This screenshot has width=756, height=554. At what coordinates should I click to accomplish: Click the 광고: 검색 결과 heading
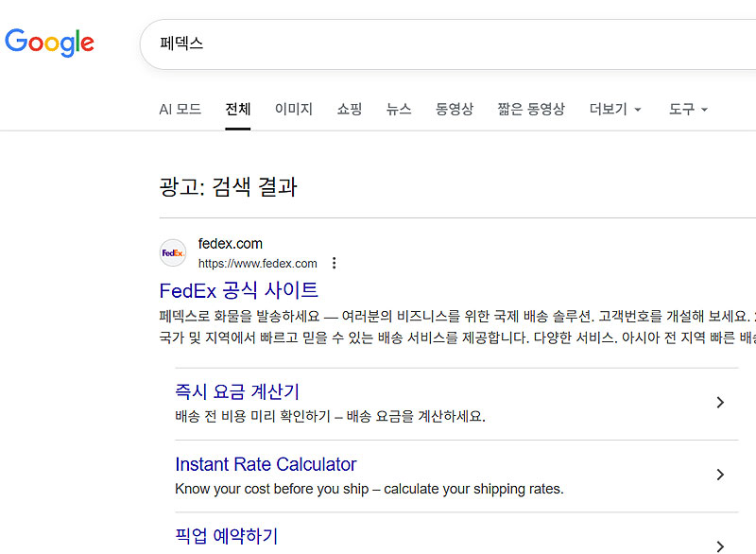coord(228,187)
